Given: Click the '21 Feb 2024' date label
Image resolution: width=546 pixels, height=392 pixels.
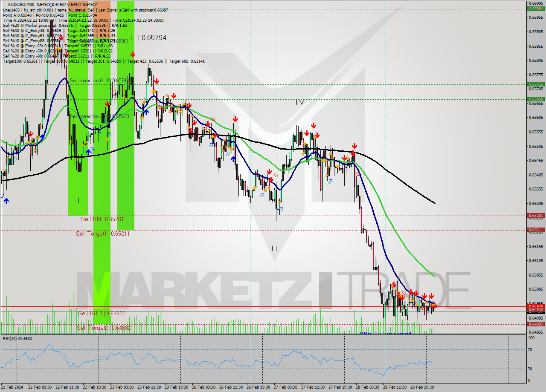Looking at the screenshot, I should [12, 387].
